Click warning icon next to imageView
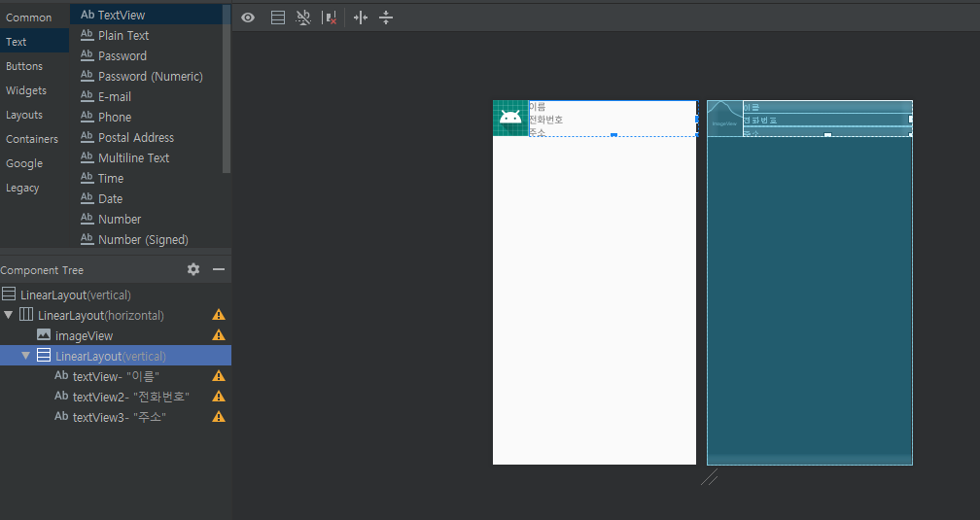Image resolution: width=980 pixels, height=520 pixels. (219, 335)
